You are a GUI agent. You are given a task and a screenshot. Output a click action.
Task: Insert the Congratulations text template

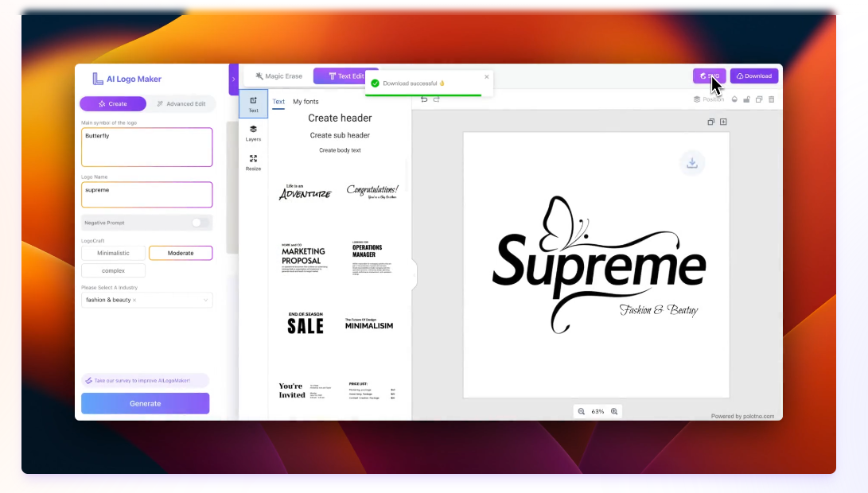[x=372, y=192]
